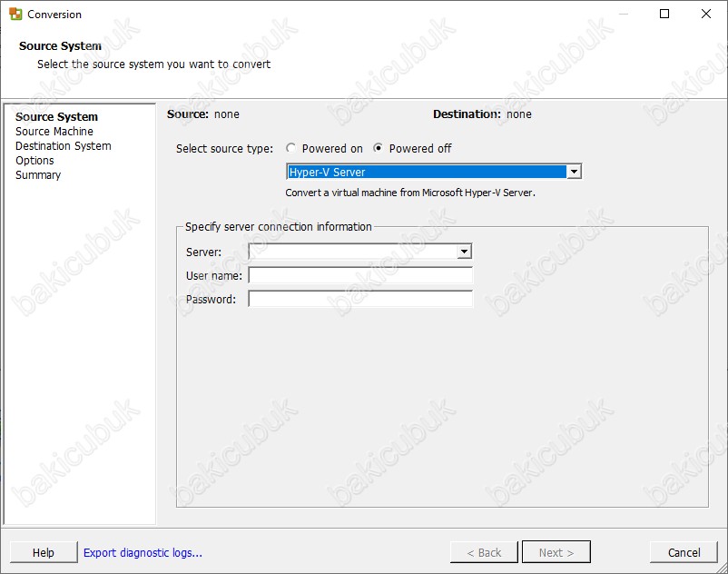Click the 'Select source type:' label

225,149
